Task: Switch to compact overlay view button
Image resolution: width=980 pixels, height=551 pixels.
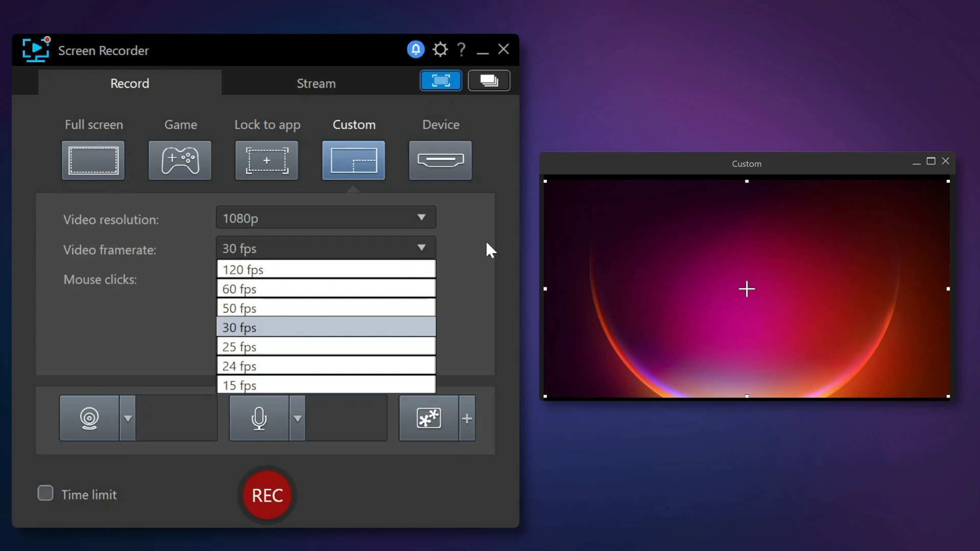Action: tap(489, 81)
